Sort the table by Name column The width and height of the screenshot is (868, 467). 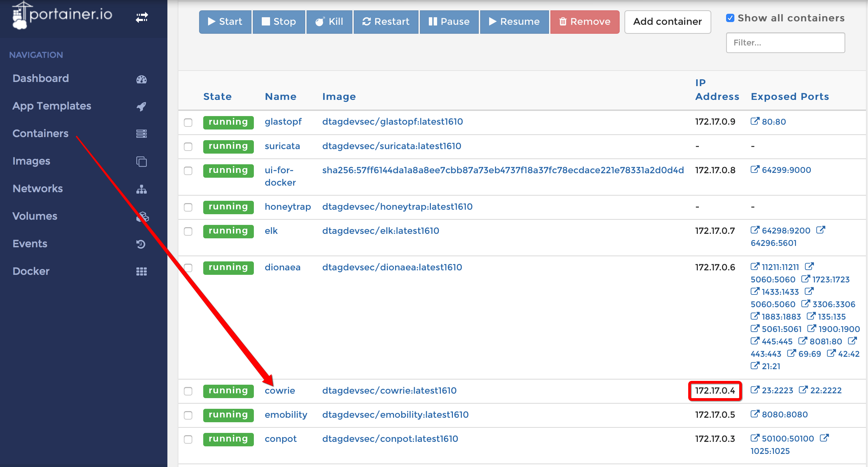pos(280,96)
